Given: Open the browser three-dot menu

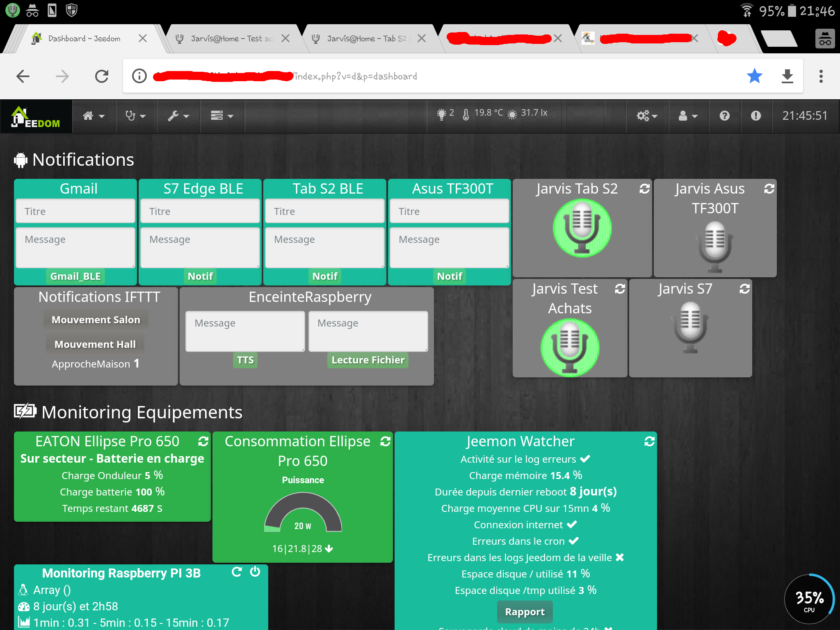Looking at the screenshot, I should pyautogui.click(x=821, y=76).
